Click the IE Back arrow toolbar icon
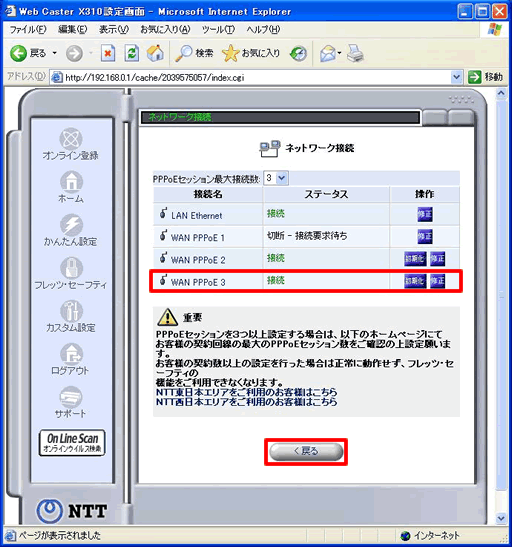 click(x=18, y=53)
